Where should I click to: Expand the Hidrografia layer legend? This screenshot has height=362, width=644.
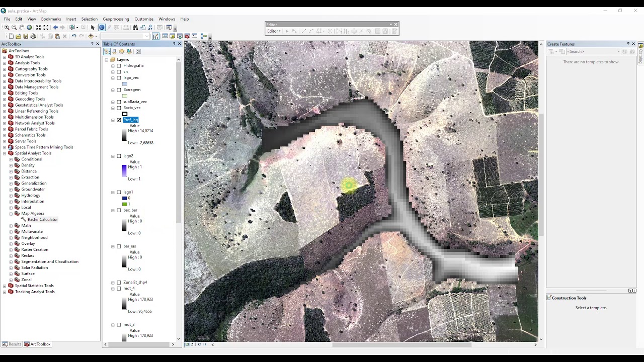pyautogui.click(x=113, y=66)
